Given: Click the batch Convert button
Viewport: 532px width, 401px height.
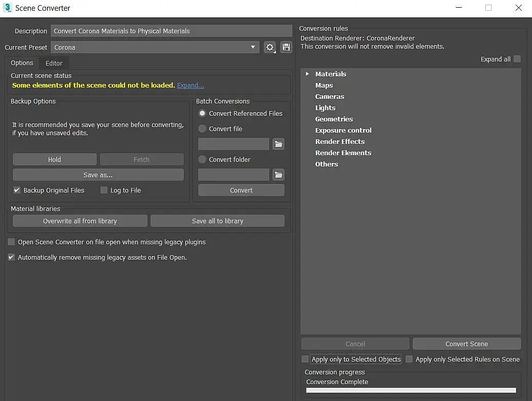Looking at the screenshot, I should pyautogui.click(x=241, y=191).
